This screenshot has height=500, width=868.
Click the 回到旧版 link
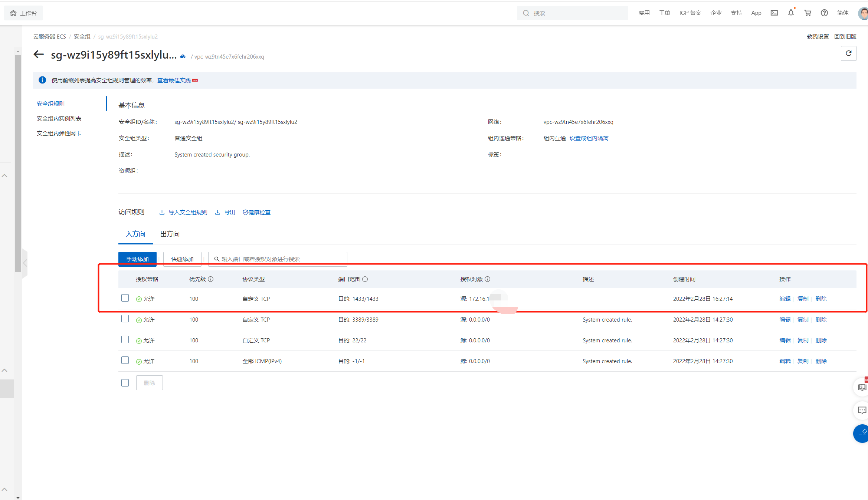(845, 36)
